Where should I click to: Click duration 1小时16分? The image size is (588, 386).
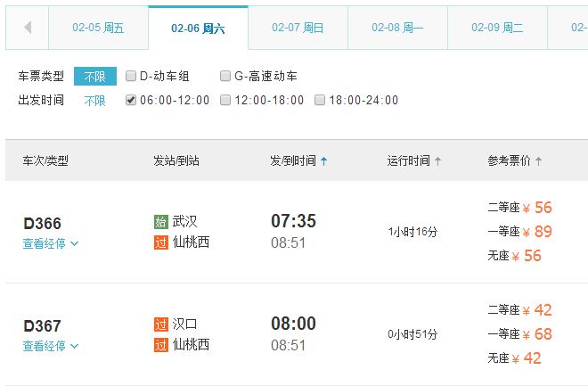point(412,232)
